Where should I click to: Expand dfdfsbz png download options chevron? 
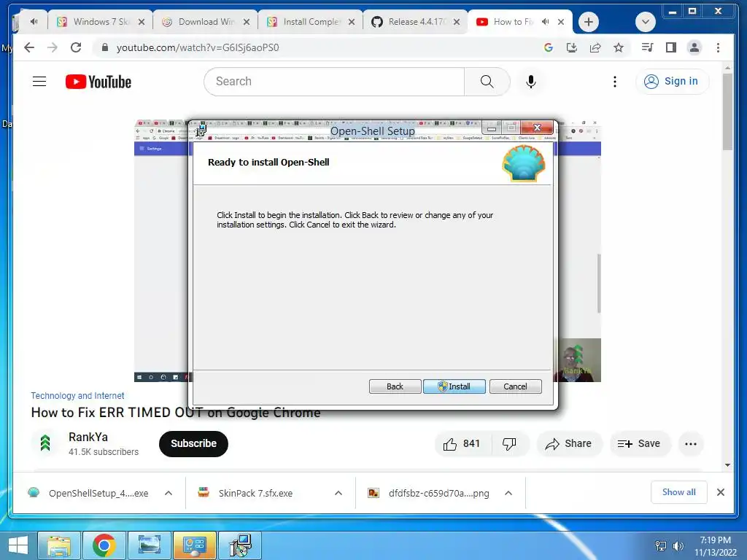point(508,493)
